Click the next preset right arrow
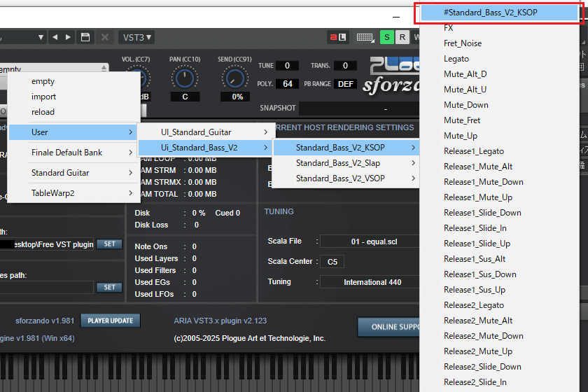Viewport: 588px width, 392px height. click(68, 37)
